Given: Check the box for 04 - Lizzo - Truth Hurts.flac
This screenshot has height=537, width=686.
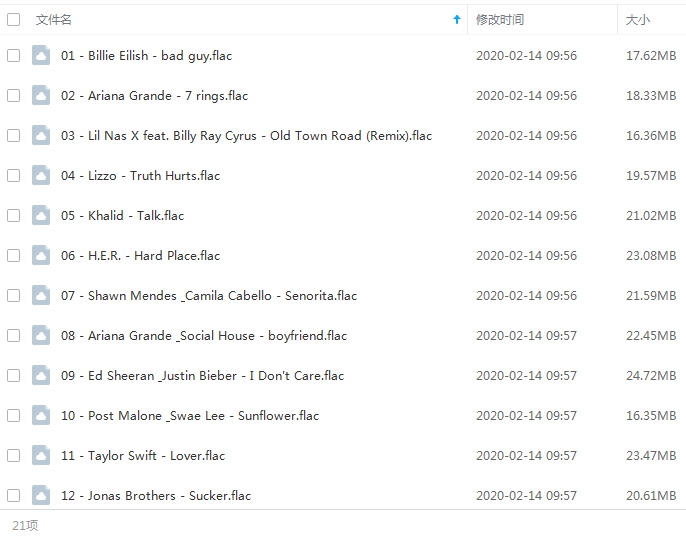Looking at the screenshot, I should 14,175.
